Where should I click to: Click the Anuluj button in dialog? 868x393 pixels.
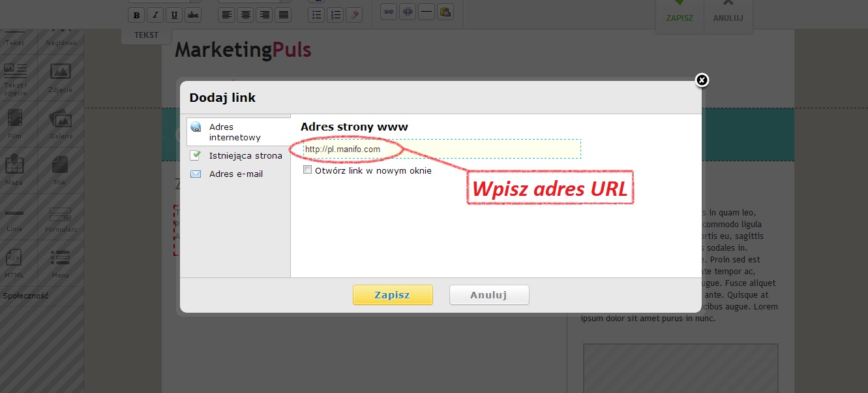click(x=488, y=295)
